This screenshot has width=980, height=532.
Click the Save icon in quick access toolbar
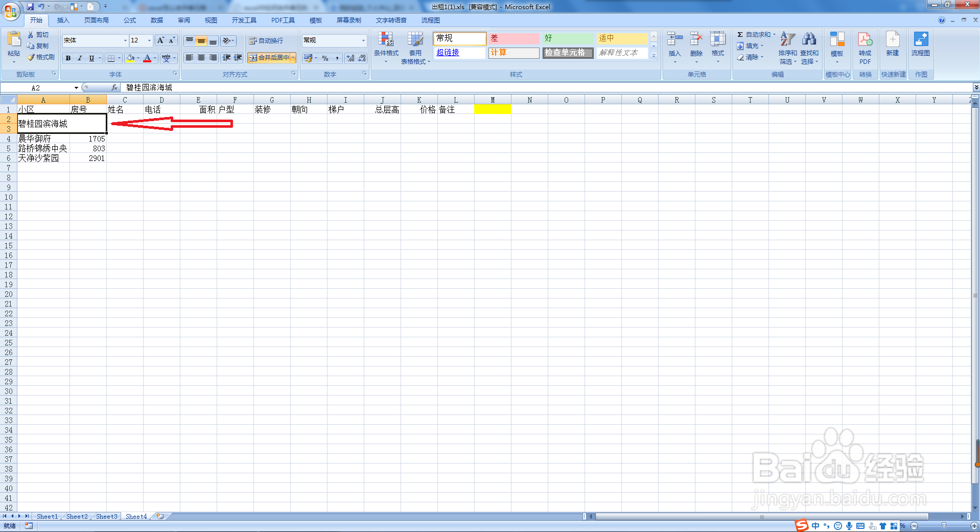30,7
